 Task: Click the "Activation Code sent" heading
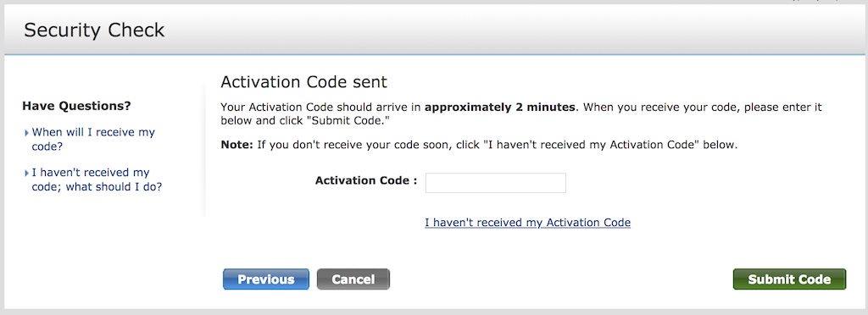tap(304, 82)
